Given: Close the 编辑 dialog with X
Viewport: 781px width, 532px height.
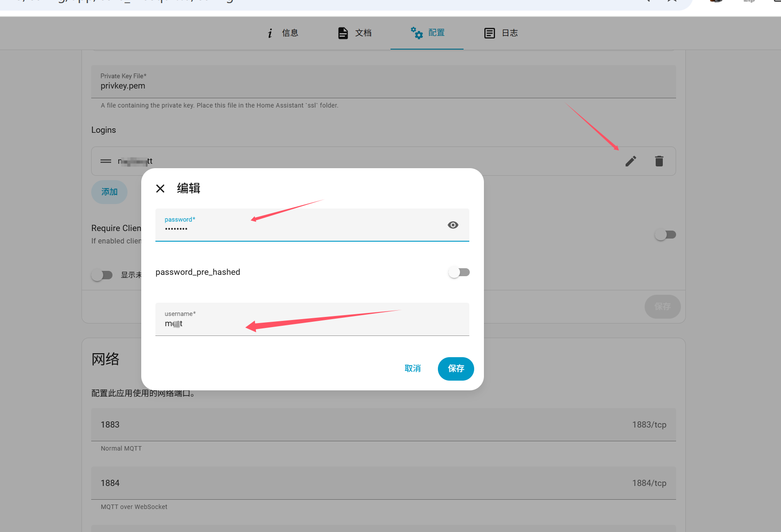Looking at the screenshot, I should pos(160,189).
